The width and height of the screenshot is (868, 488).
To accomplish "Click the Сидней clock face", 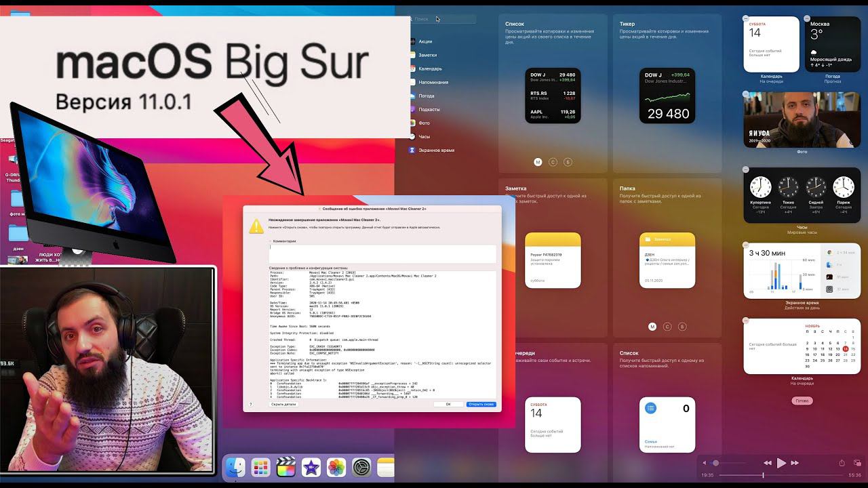I will coord(816,187).
